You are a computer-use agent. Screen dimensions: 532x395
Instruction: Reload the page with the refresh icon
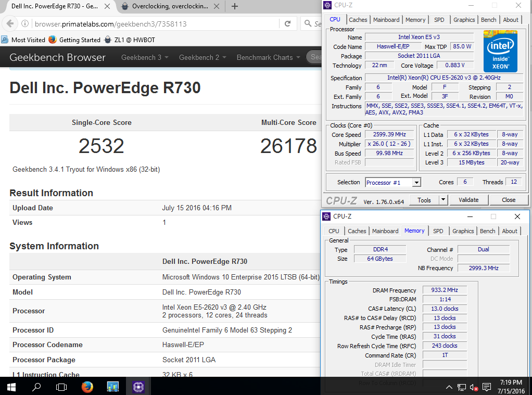point(287,24)
